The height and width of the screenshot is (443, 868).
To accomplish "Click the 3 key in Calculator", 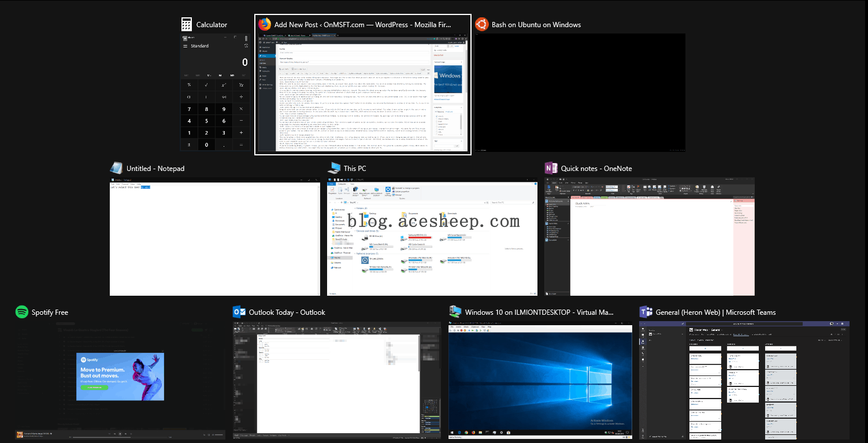I will 224,133.
